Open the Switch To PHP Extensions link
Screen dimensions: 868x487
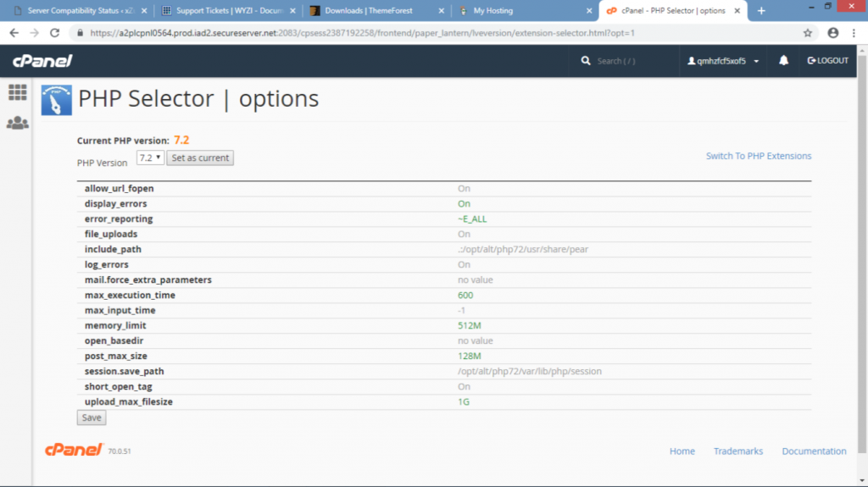coord(758,156)
